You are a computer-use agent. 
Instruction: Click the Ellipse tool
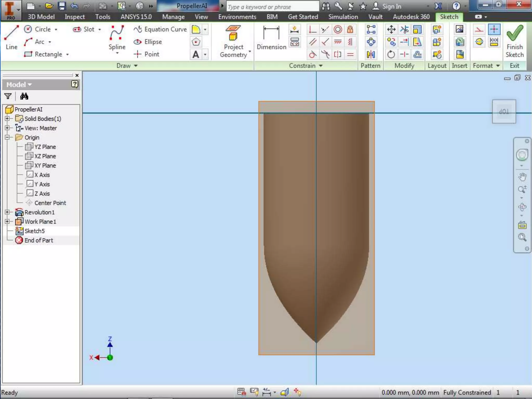(148, 42)
